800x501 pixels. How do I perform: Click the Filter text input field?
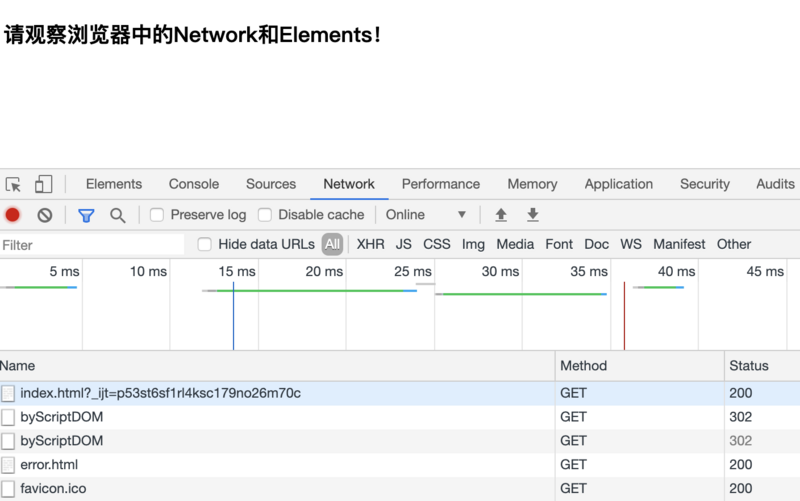click(90, 245)
